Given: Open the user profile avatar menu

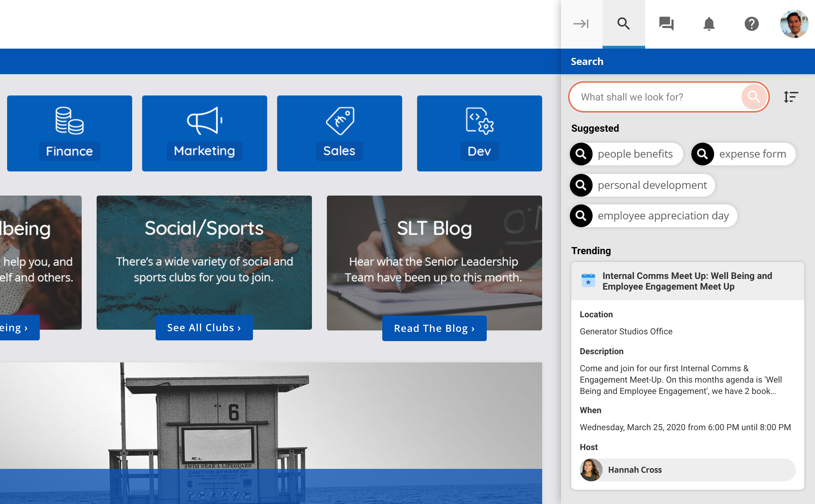Looking at the screenshot, I should coord(794,24).
